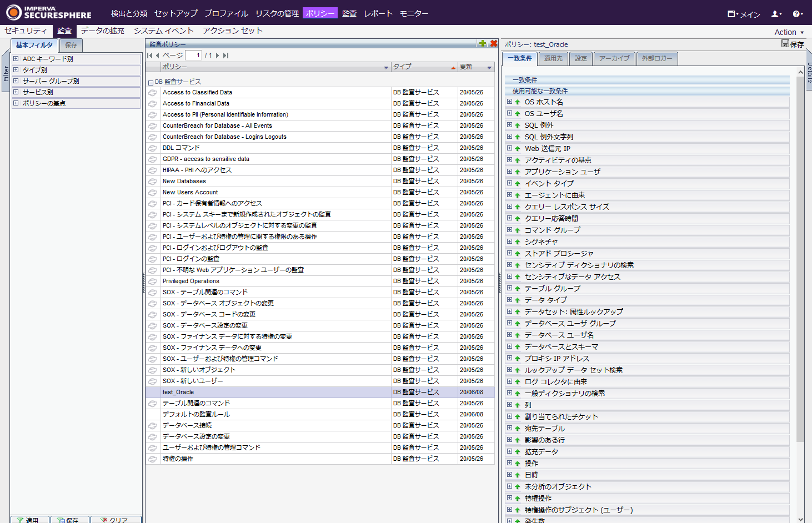812x523 pixels.
Task: Click the page number input field
Action: [193, 55]
